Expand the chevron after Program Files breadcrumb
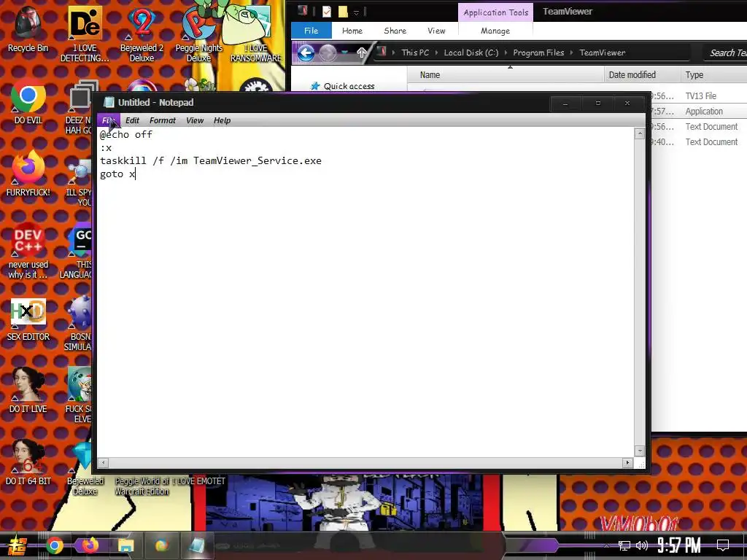747x560 pixels. pyautogui.click(x=572, y=52)
